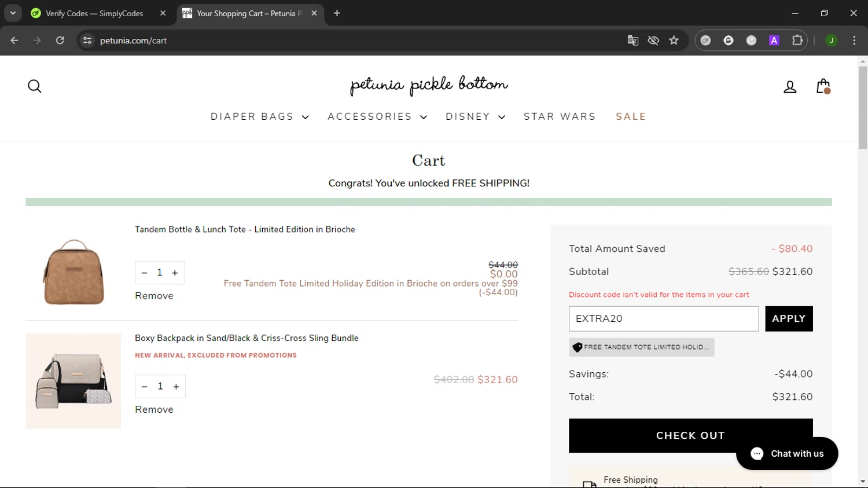
Task: Switch to the Verify Codes SimplyCodes tab
Action: point(94,13)
